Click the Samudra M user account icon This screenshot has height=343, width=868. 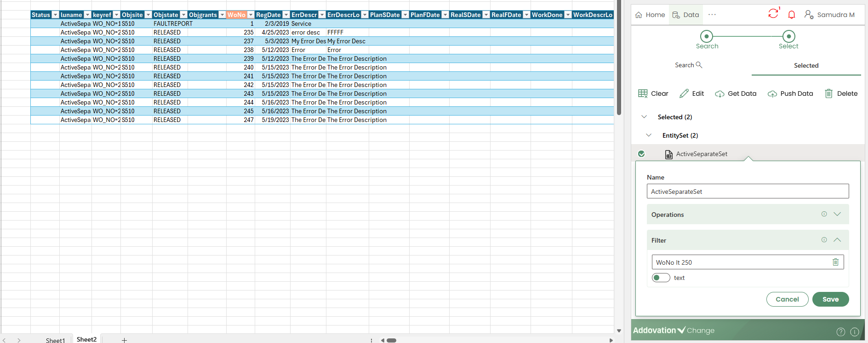pos(809,15)
